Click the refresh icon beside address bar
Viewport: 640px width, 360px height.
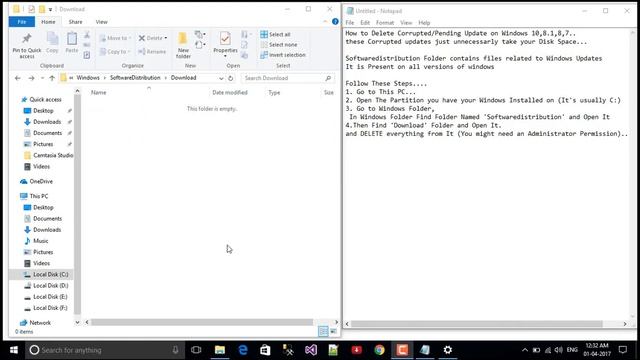231,78
